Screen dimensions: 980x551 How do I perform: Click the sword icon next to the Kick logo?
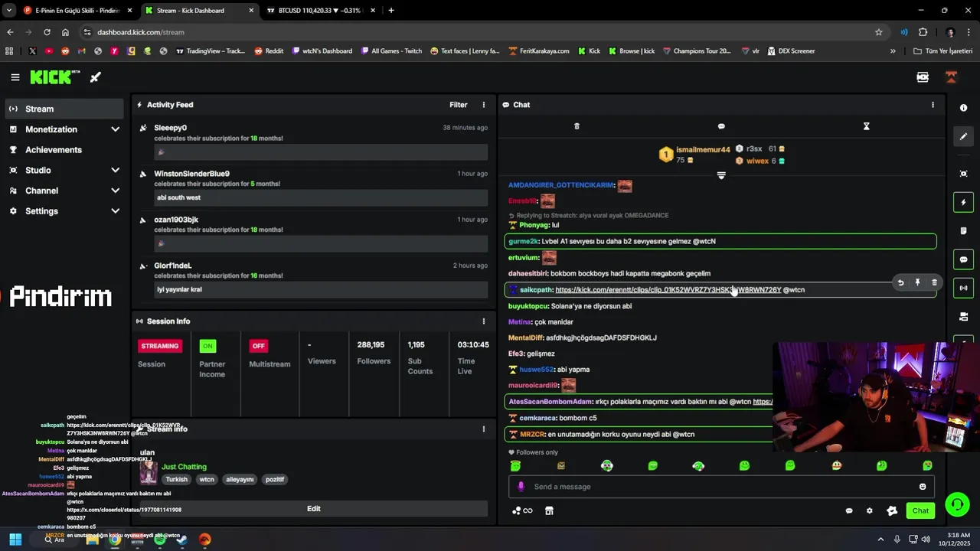(x=96, y=77)
